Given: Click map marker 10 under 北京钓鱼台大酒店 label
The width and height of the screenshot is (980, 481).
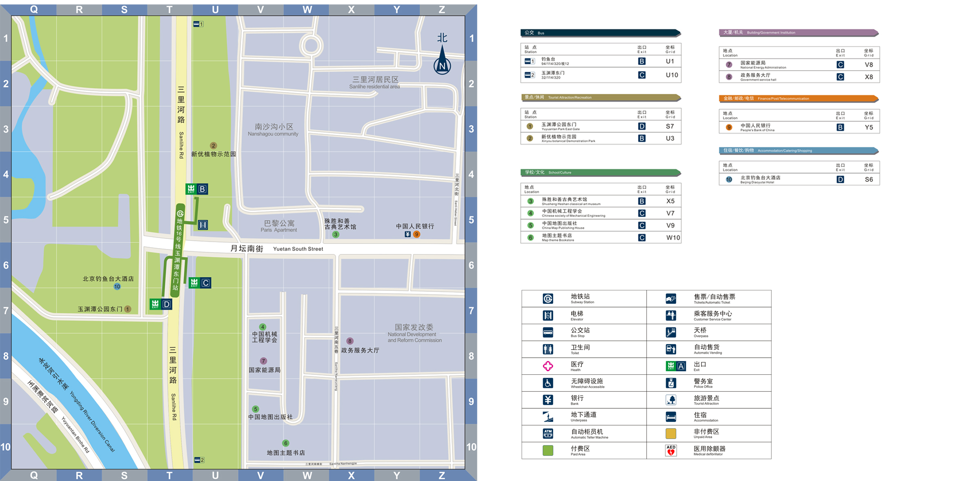Looking at the screenshot, I should pyautogui.click(x=117, y=287).
